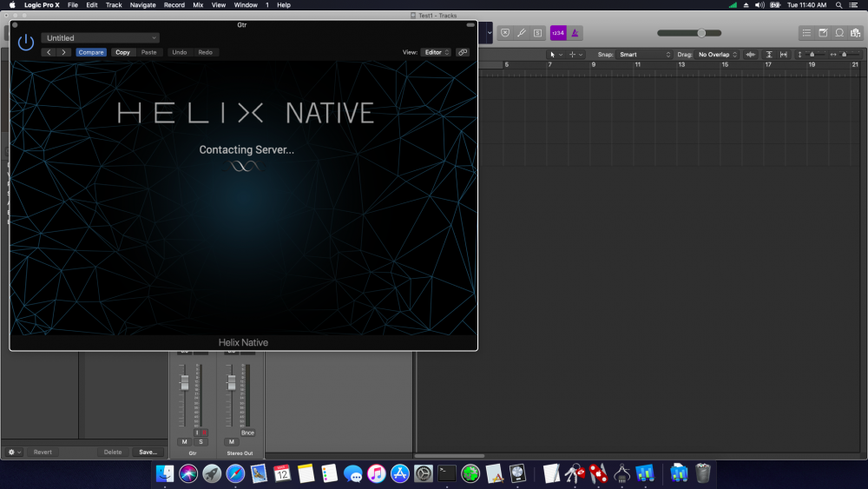The image size is (868, 489).
Task: Open the Navigate menu
Action: pyautogui.click(x=143, y=5)
